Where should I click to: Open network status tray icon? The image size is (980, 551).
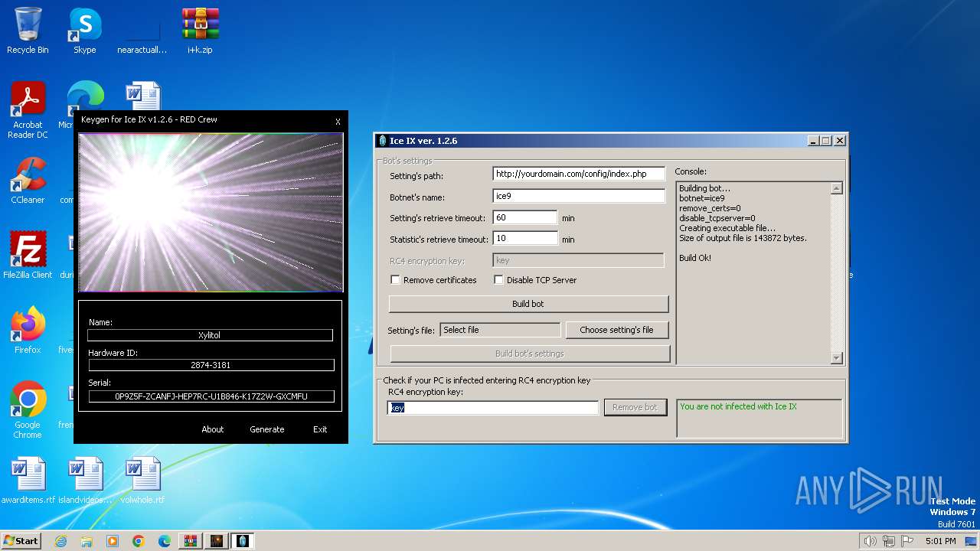[x=889, y=541]
